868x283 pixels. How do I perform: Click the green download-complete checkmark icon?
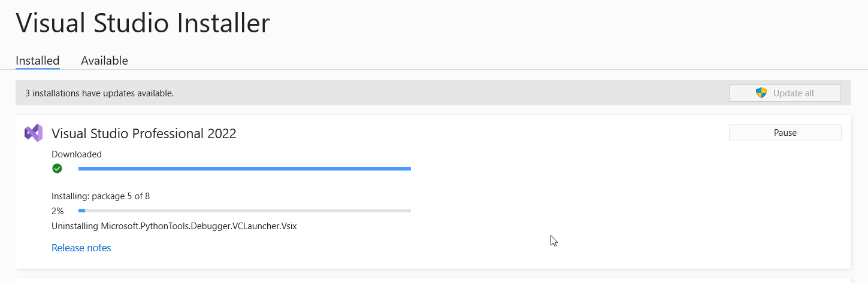coord(57,169)
